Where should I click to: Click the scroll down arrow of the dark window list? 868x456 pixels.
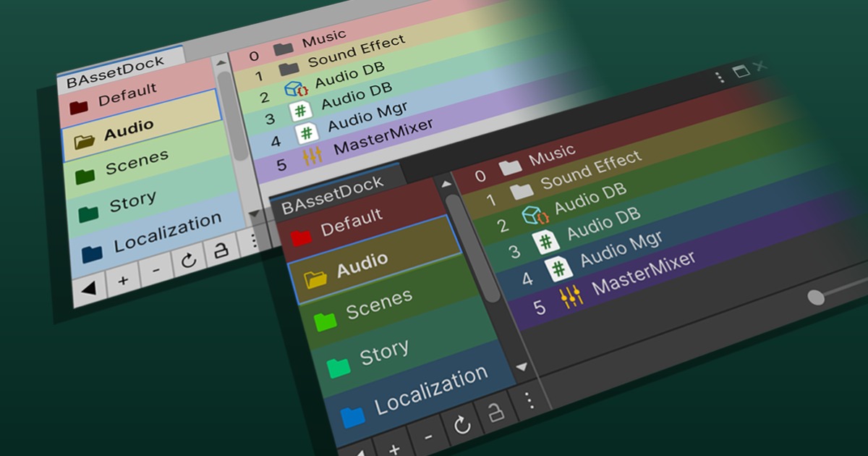point(522,368)
